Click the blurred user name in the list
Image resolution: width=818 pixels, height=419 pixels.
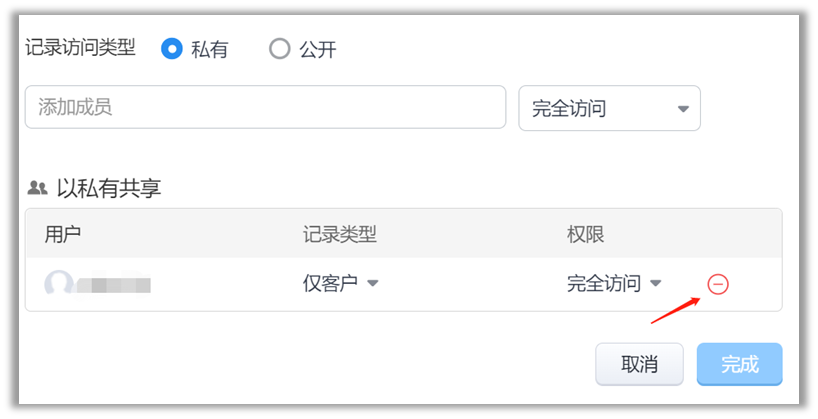click(x=114, y=285)
